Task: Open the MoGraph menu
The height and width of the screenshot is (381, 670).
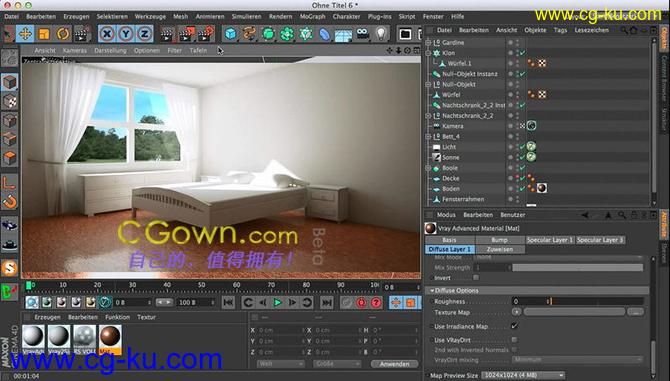Action: [312, 17]
